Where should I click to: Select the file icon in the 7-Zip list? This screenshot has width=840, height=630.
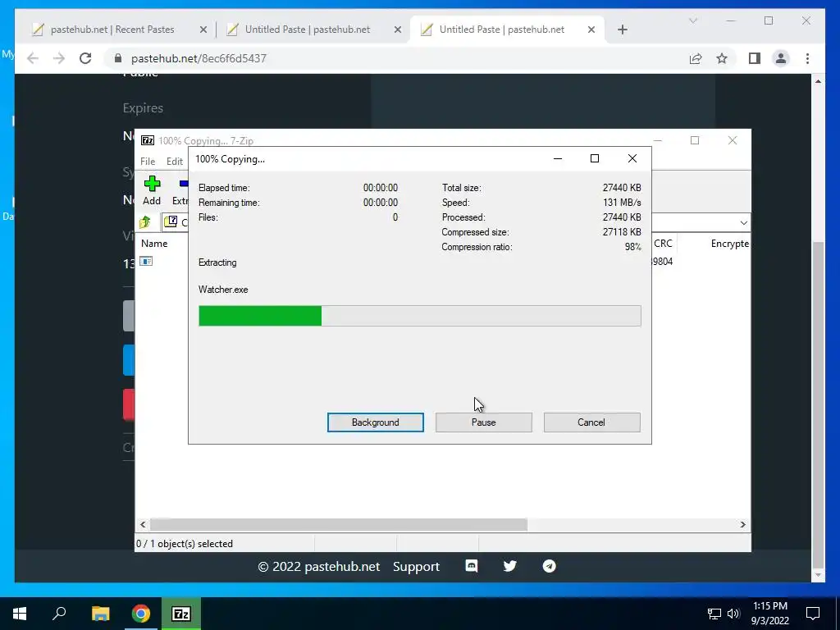146,261
